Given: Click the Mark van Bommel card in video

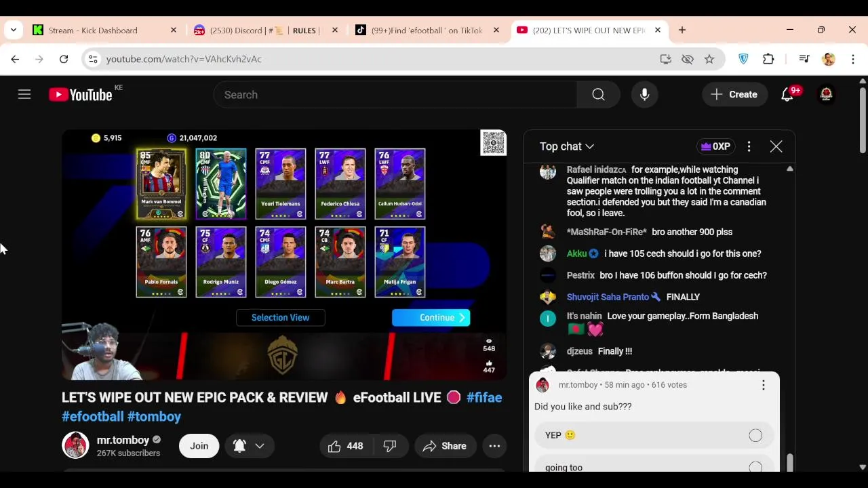Looking at the screenshot, I should tap(161, 184).
